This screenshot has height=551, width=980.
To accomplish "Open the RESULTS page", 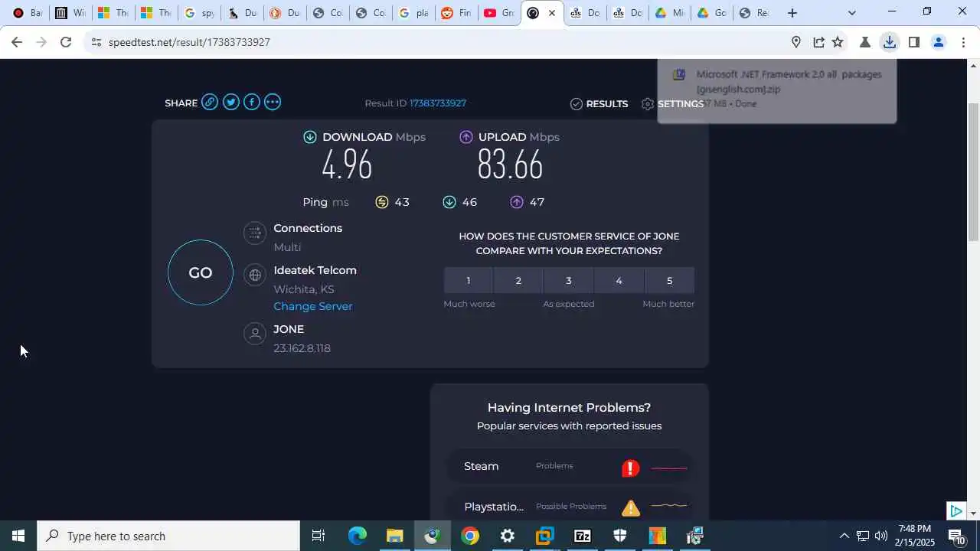I will coord(599,104).
